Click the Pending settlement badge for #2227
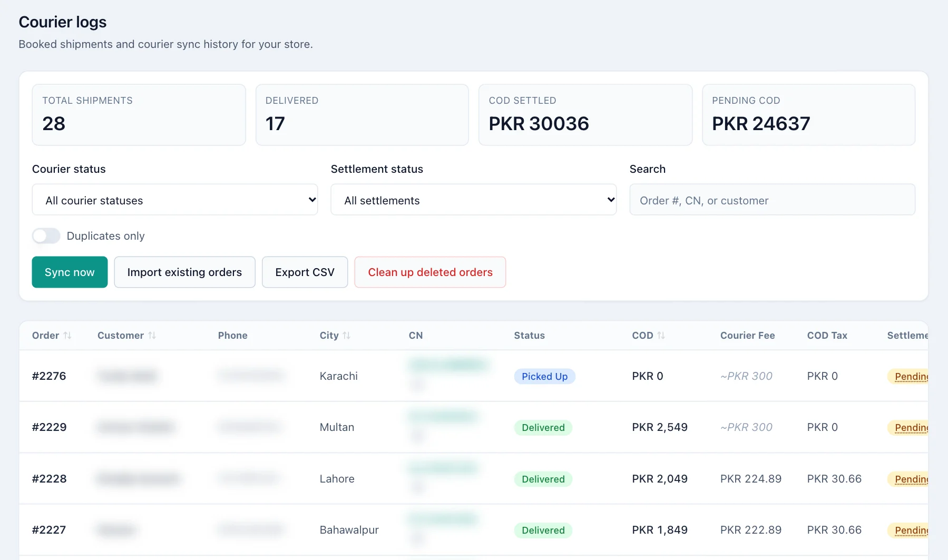The height and width of the screenshot is (560, 948). (x=908, y=530)
